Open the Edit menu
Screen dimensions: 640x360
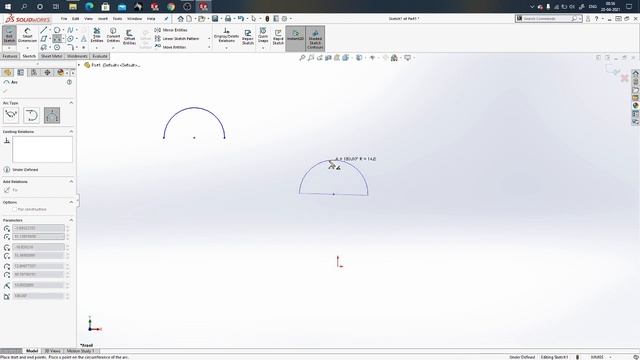coord(76,19)
